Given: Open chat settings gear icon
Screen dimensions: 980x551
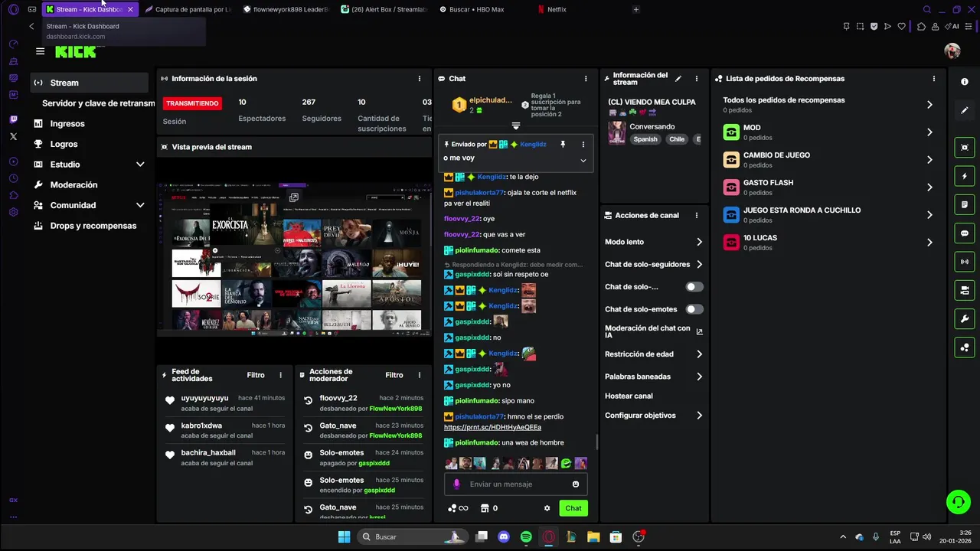Looking at the screenshot, I should point(547,508).
